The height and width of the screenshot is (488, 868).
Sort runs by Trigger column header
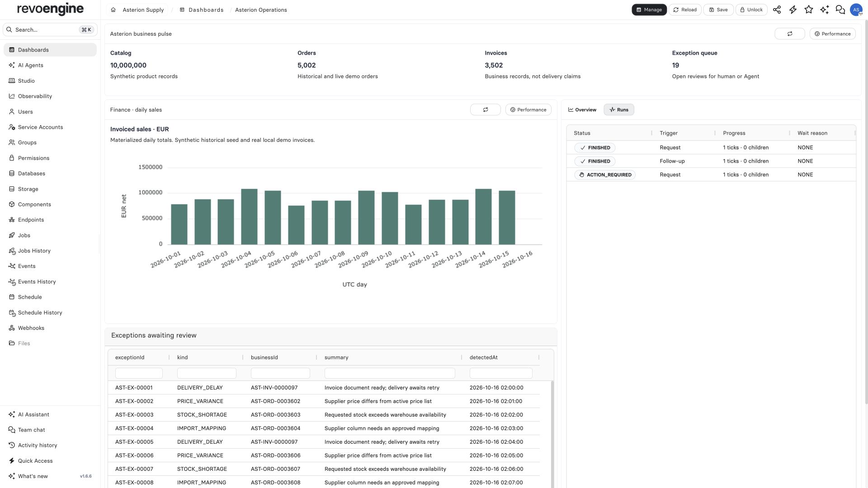684,133
